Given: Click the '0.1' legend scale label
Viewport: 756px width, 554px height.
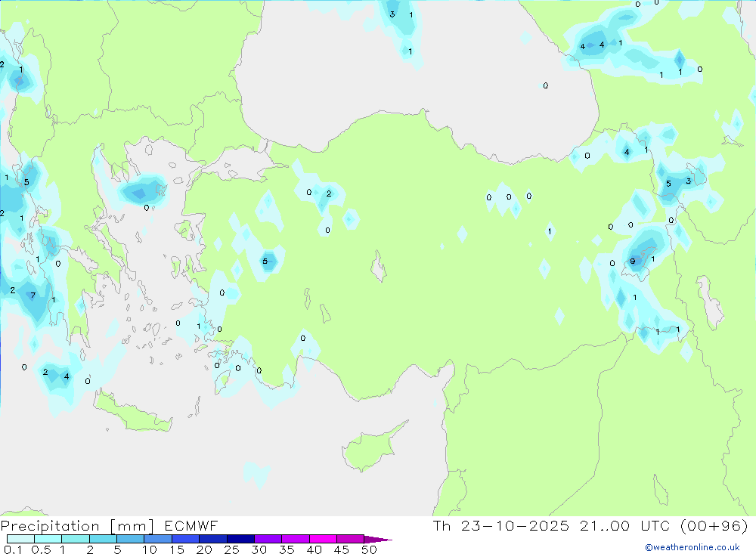Looking at the screenshot, I should click(x=13, y=549).
